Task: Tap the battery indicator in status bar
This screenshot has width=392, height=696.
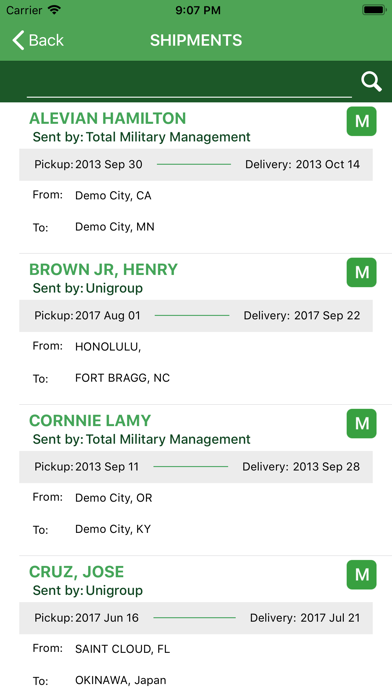Action: pyautogui.click(x=374, y=10)
